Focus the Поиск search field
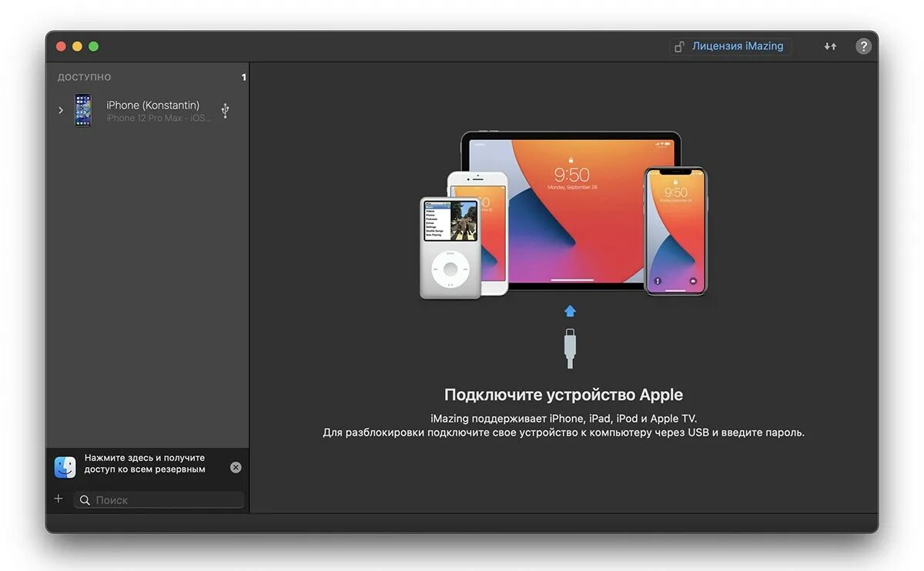The width and height of the screenshot is (924, 571). [x=159, y=500]
